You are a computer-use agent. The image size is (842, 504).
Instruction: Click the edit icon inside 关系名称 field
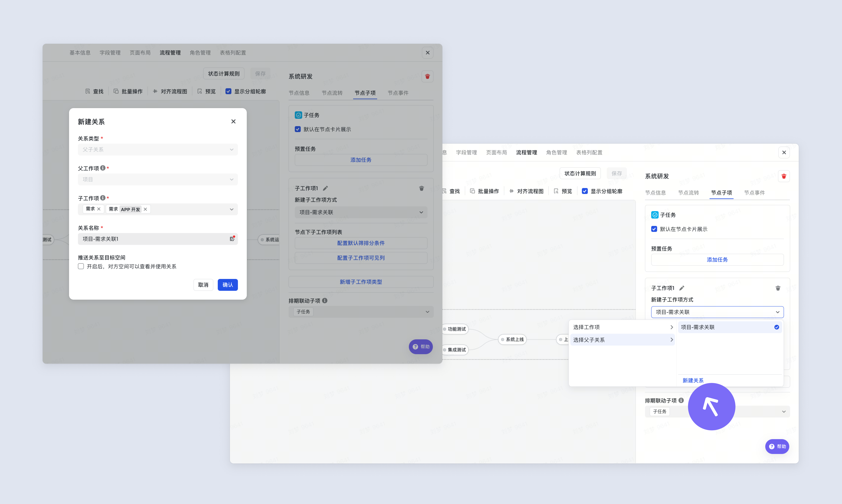pos(232,239)
